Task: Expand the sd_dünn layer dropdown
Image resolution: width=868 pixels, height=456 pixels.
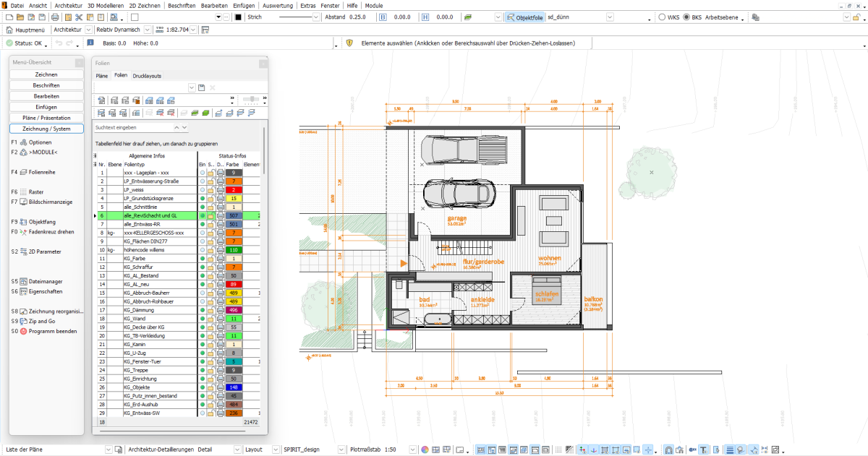Action: [609, 17]
